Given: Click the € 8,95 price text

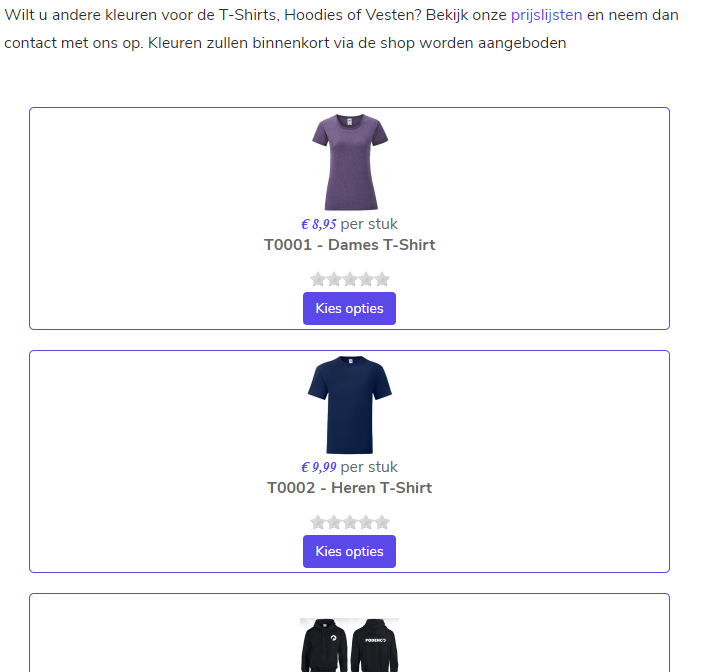Looking at the screenshot, I should [x=319, y=224].
